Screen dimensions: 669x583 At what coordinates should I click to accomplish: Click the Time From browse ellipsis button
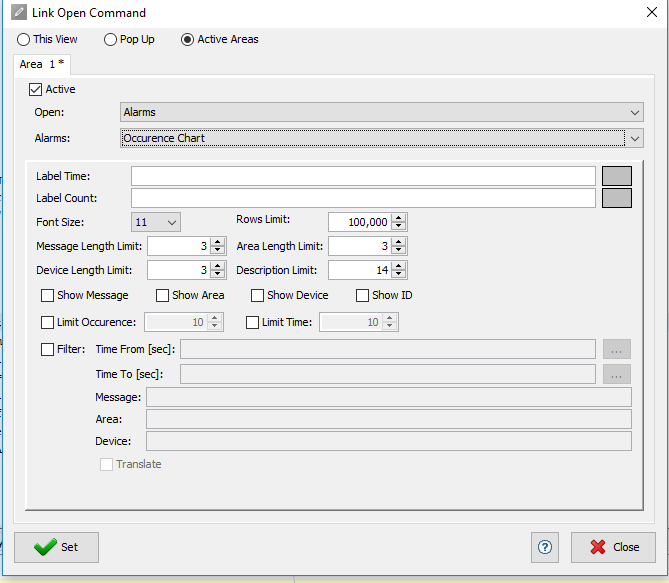coord(617,350)
